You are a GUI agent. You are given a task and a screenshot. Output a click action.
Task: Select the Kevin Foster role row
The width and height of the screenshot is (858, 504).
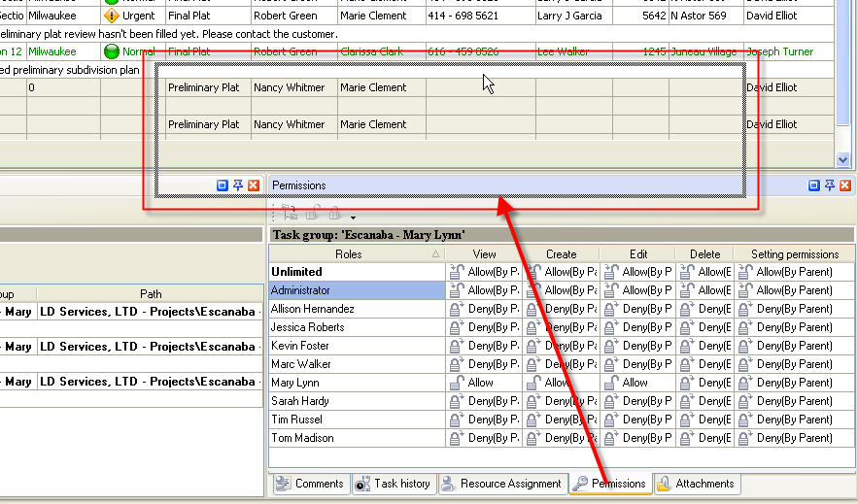click(299, 346)
